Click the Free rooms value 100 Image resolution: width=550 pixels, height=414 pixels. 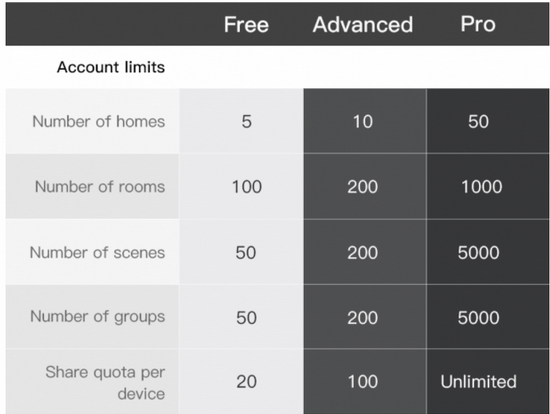click(247, 187)
